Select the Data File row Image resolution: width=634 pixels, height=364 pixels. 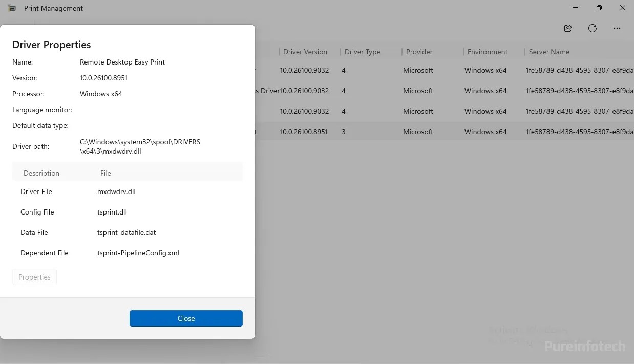128,232
